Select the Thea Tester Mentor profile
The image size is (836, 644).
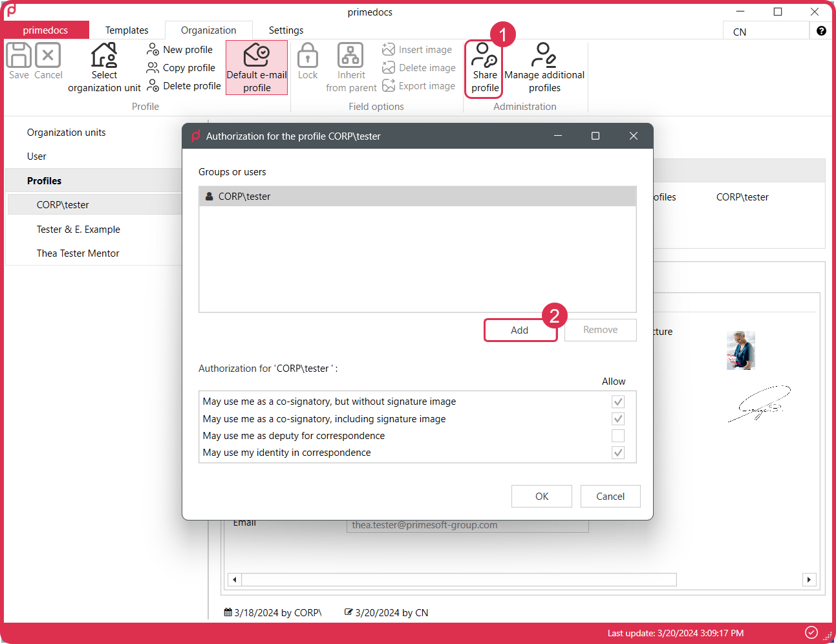click(78, 253)
